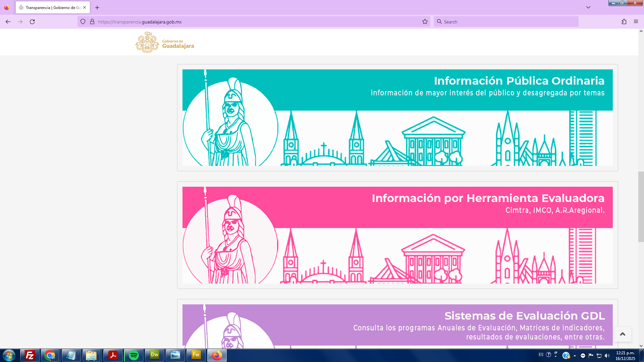This screenshot has height=362, width=644.
Task: Open tracking protection shield icon
Action: coord(83,22)
